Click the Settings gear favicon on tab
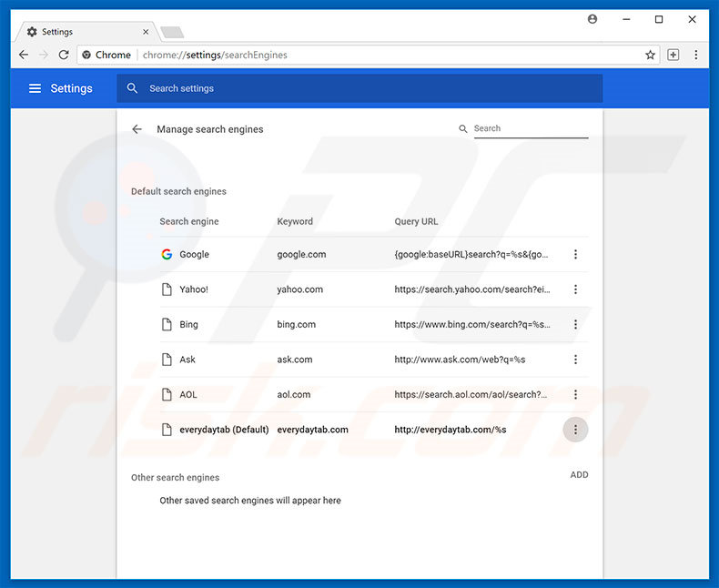The width and height of the screenshot is (719, 588). coord(32,32)
